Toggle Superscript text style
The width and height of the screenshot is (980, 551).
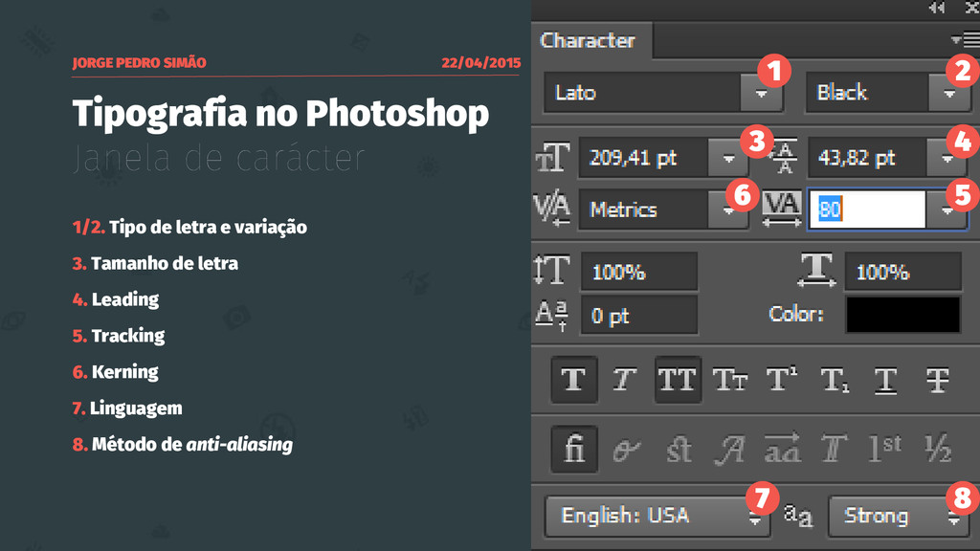(x=781, y=380)
